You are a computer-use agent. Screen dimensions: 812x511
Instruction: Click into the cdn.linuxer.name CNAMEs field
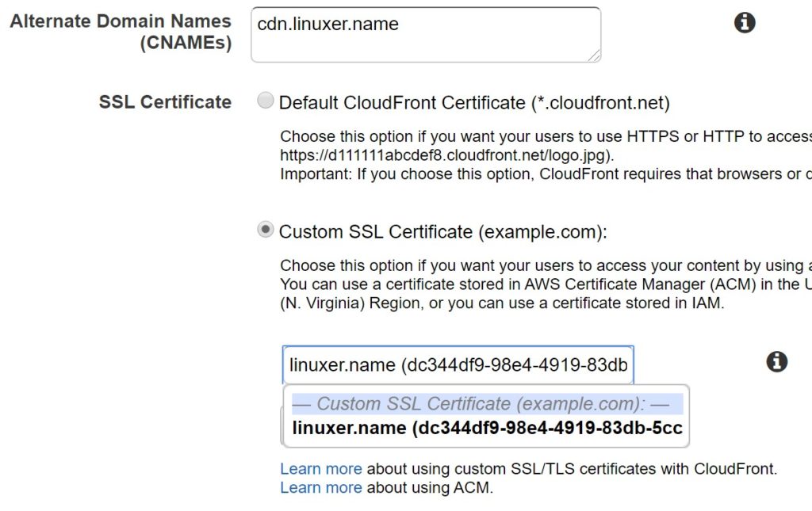(425, 34)
